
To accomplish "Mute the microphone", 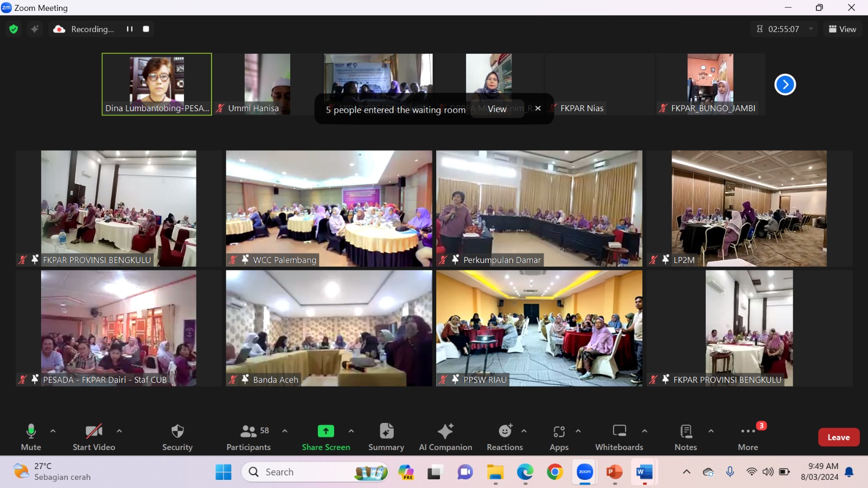I will pos(31,437).
